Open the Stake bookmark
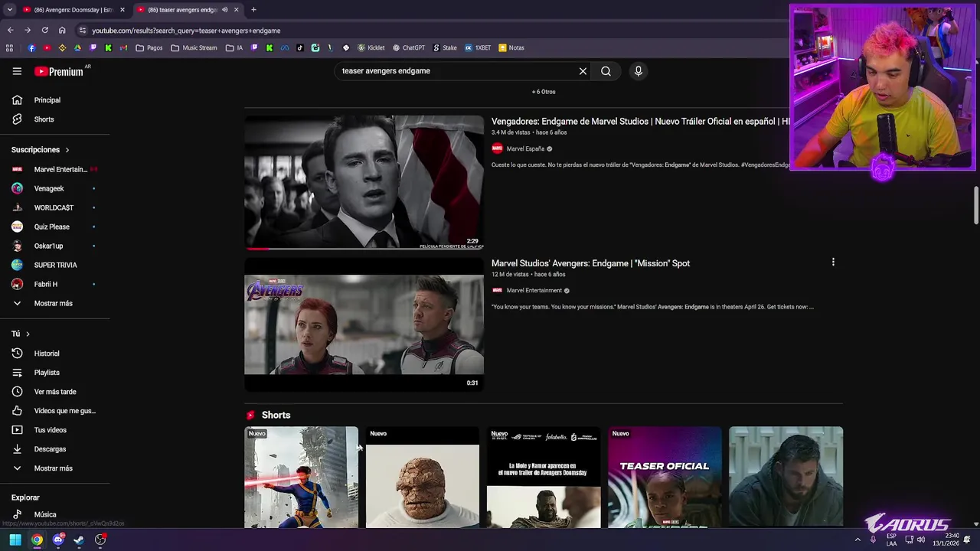Image resolution: width=980 pixels, height=551 pixels. [x=445, y=47]
